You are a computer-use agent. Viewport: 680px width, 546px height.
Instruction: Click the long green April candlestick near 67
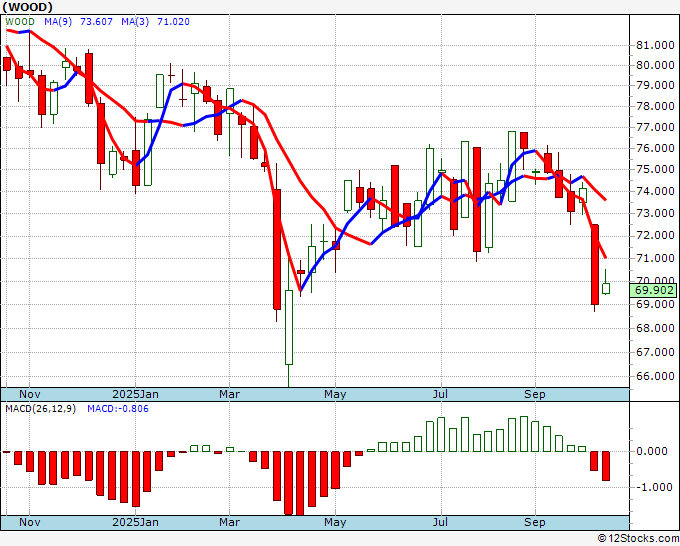[x=289, y=327]
